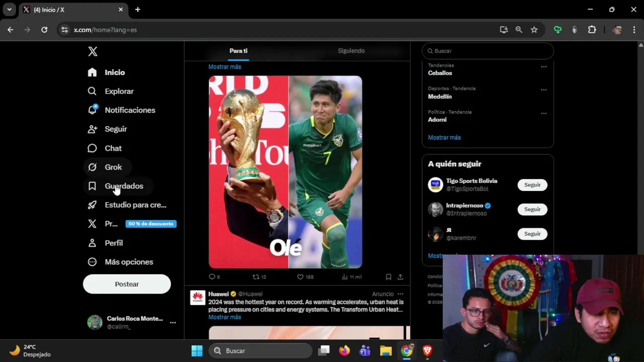Share the Olé post
This screenshot has height=362, width=644.
[400, 277]
